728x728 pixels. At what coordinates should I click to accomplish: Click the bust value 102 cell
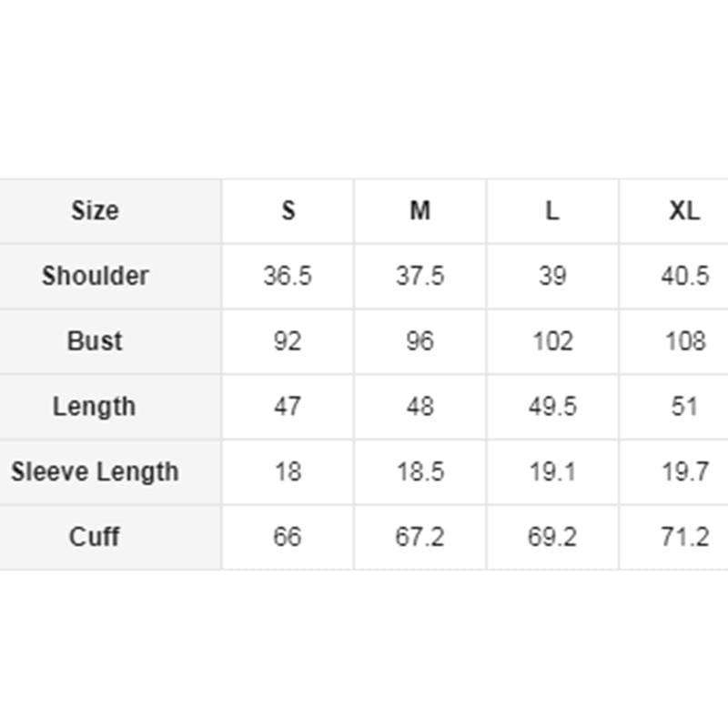tap(552, 342)
